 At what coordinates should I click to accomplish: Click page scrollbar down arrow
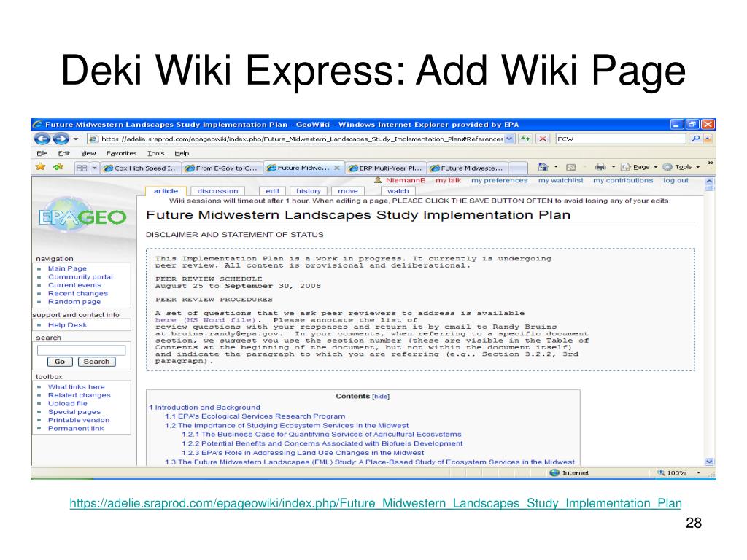coord(709,462)
